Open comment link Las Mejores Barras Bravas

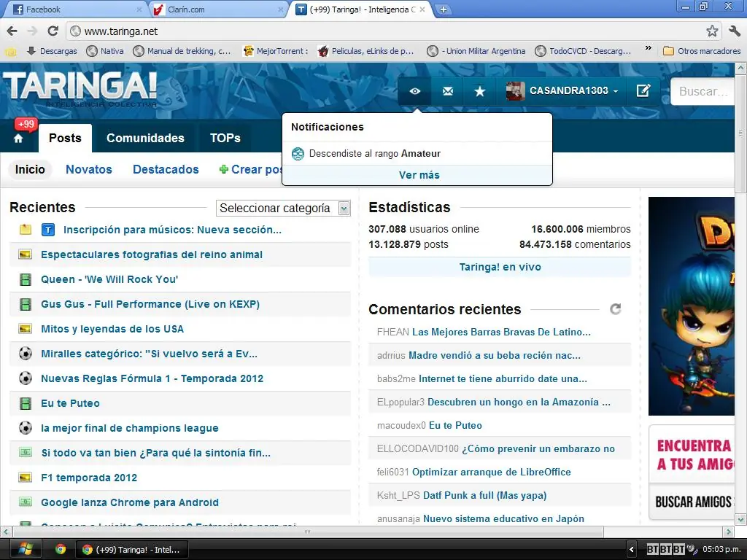coord(501,332)
